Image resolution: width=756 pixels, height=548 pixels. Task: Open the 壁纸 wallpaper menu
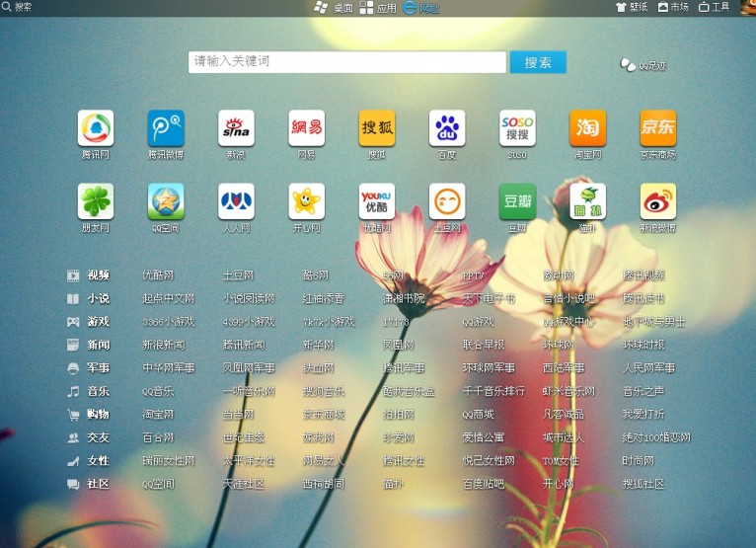632,7
